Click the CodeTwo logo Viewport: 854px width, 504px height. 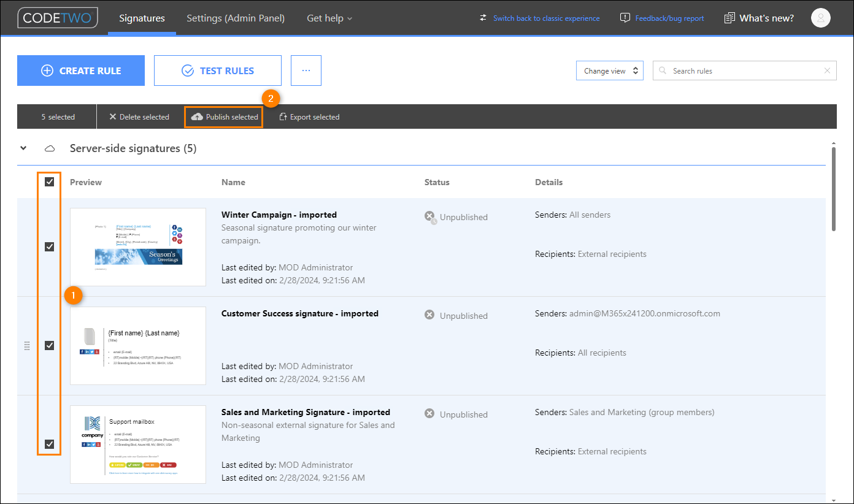[58, 18]
